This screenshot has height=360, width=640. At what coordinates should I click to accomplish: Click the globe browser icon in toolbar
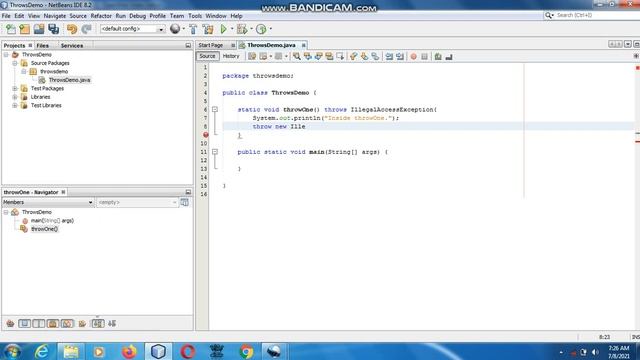pyautogui.click(x=175, y=29)
